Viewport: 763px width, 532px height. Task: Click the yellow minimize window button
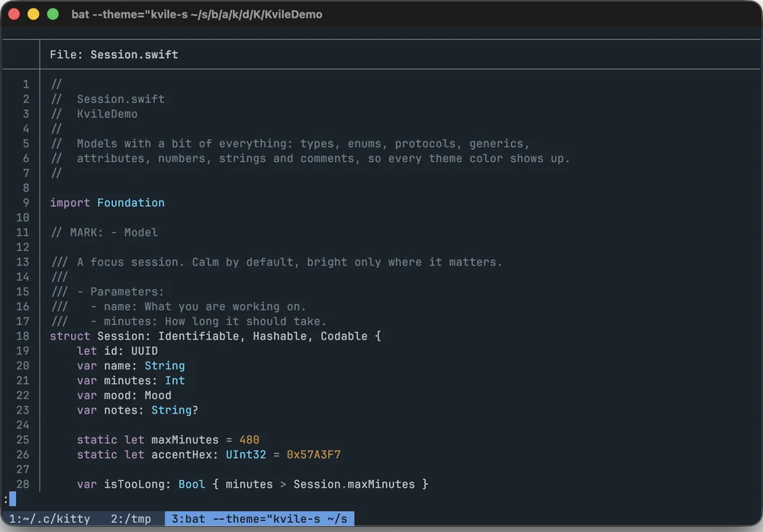(x=33, y=14)
